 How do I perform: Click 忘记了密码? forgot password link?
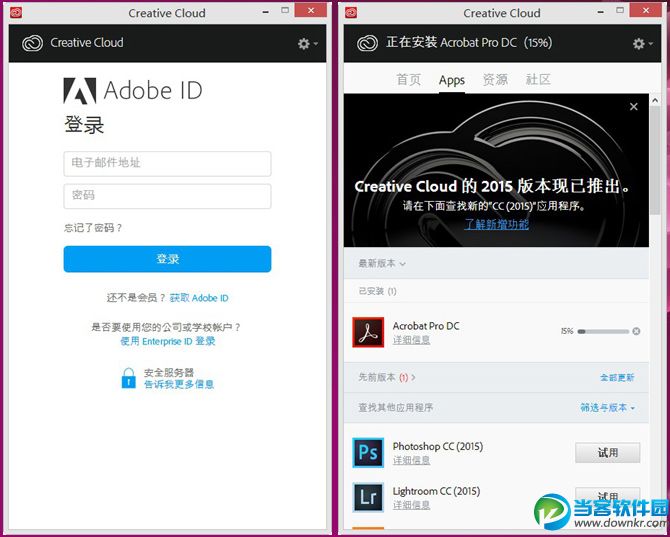[93, 228]
